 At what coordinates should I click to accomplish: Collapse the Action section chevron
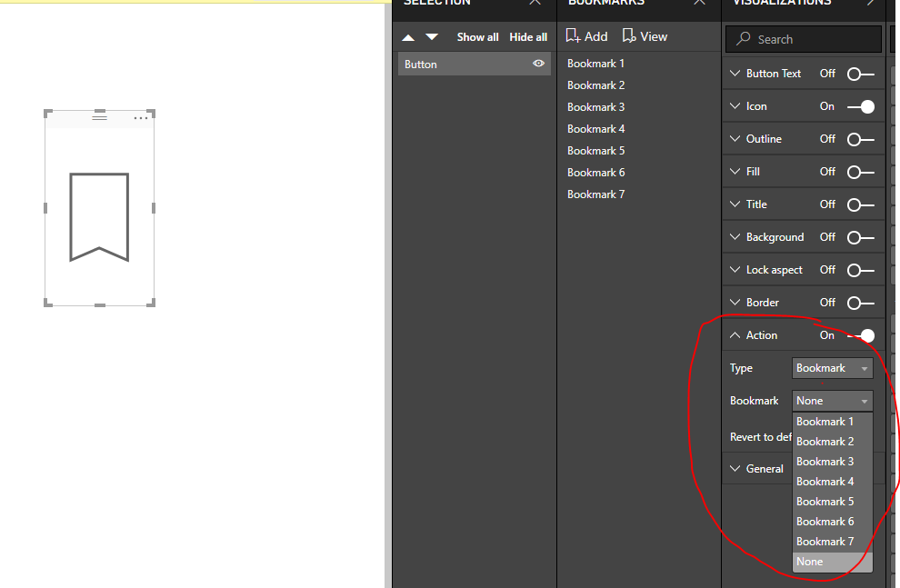[735, 335]
